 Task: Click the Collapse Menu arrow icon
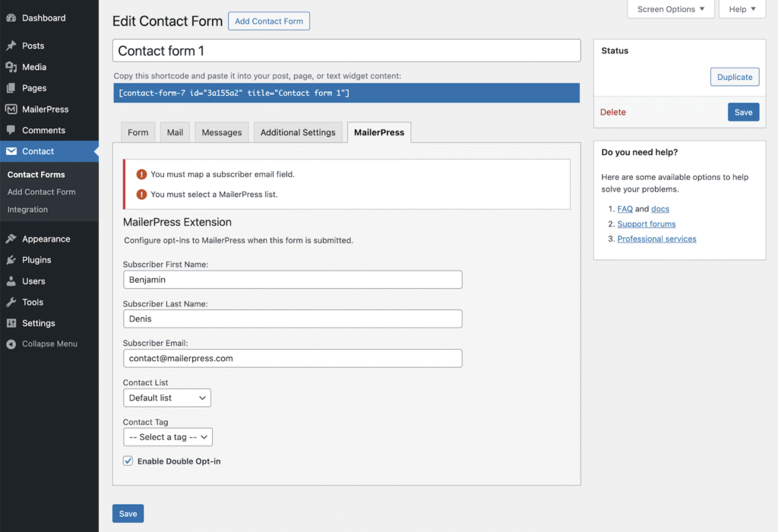(11, 344)
